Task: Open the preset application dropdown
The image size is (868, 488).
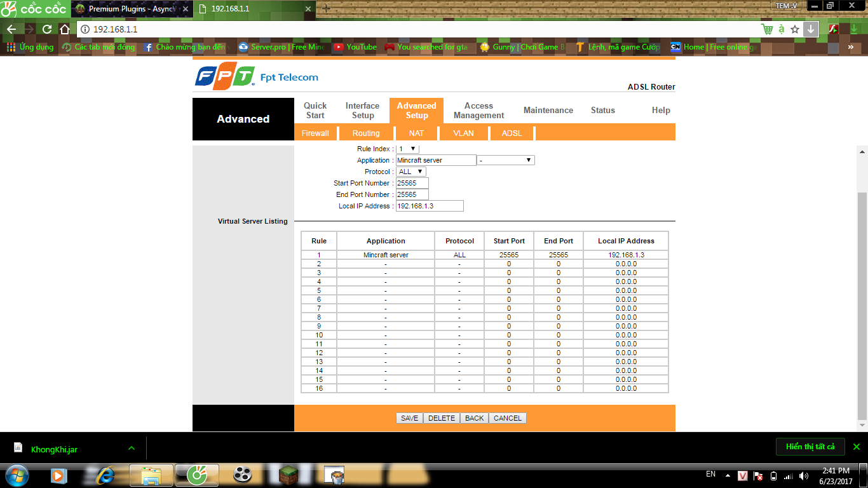Action: point(506,160)
